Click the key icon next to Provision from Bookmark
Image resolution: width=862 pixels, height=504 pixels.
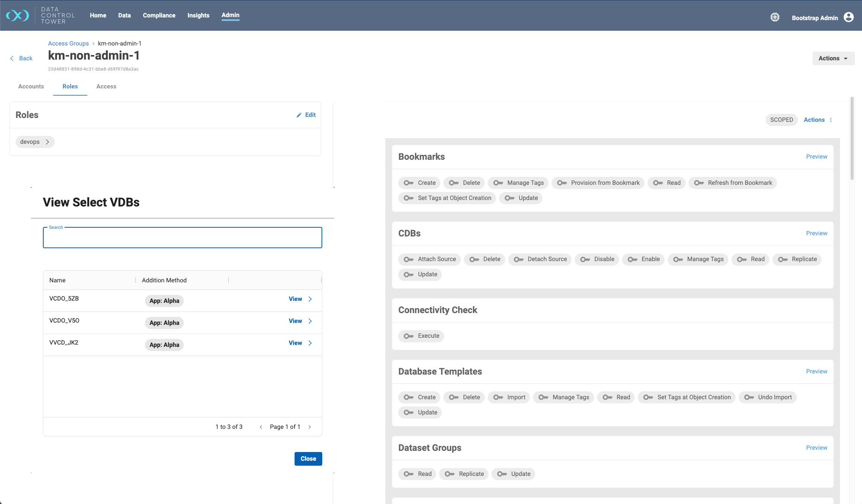(x=562, y=183)
